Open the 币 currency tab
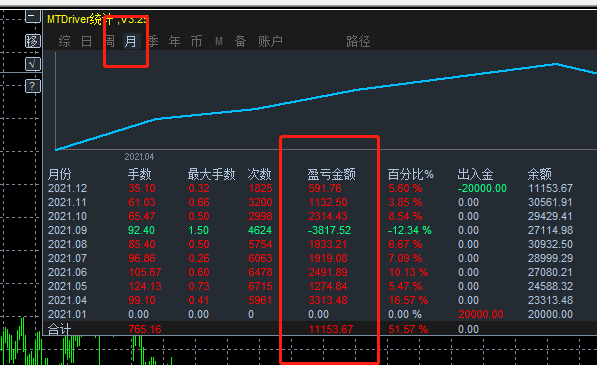The image size is (597, 365). [196, 41]
